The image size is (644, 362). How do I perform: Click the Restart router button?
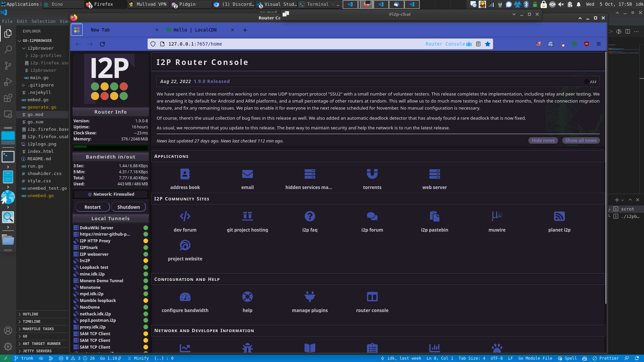(93, 207)
